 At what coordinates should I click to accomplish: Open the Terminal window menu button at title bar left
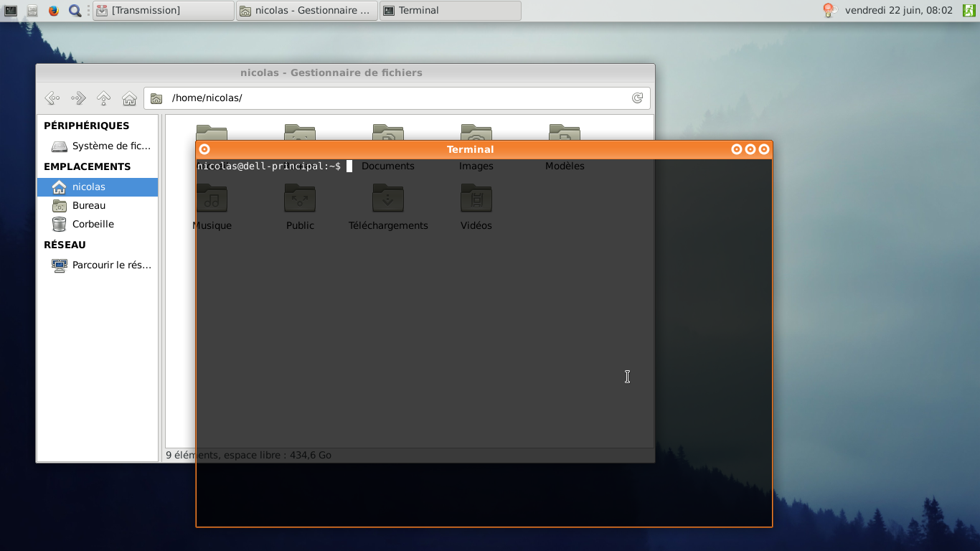204,149
